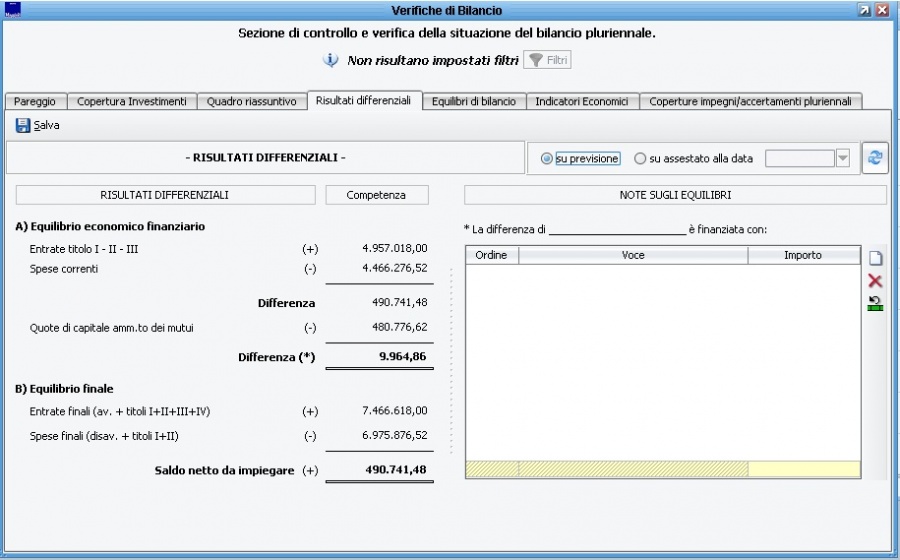Image resolution: width=900 pixels, height=560 pixels.
Task: Click the NOTE SUGLI EQUILIBRI header
Action: click(x=675, y=195)
